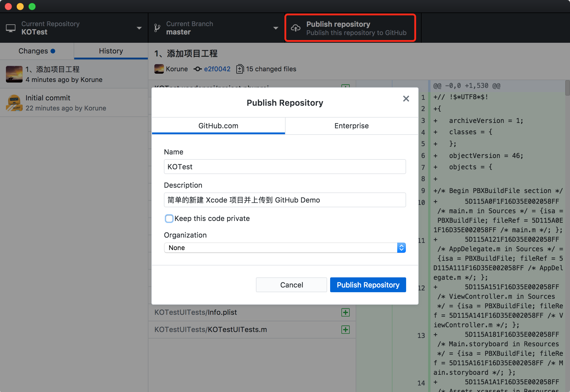
Task: Click the Description text field
Action: pyautogui.click(x=284, y=200)
